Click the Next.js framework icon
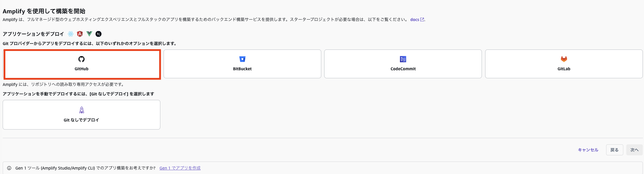Image resolution: width=644 pixels, height=174 pixels. 99,34
